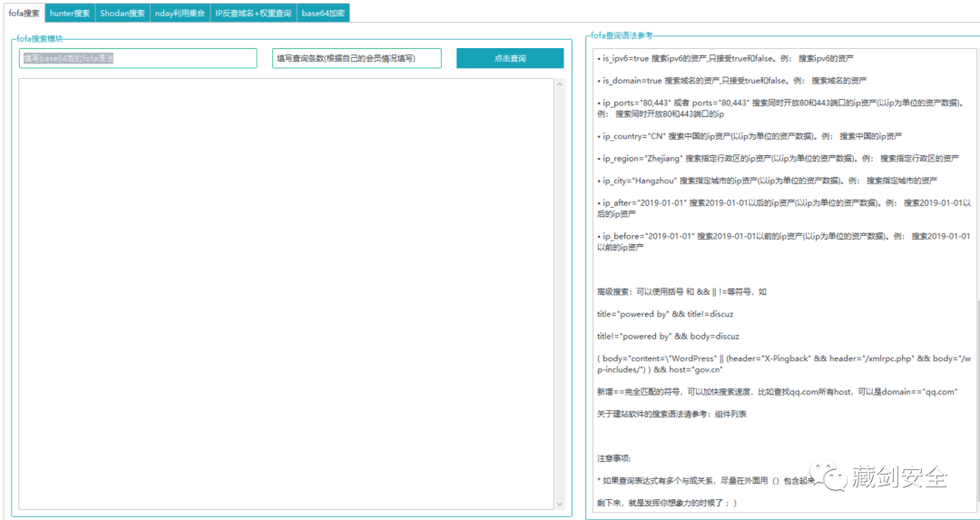The width and height of the screenshot is (980, 520).
Task: Click the ip_after="2019-01-01" syntax line
Action: click(784, 208)
